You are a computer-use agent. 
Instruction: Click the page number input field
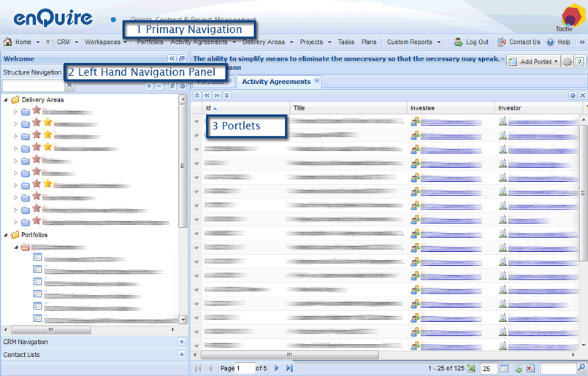(237, 369)
